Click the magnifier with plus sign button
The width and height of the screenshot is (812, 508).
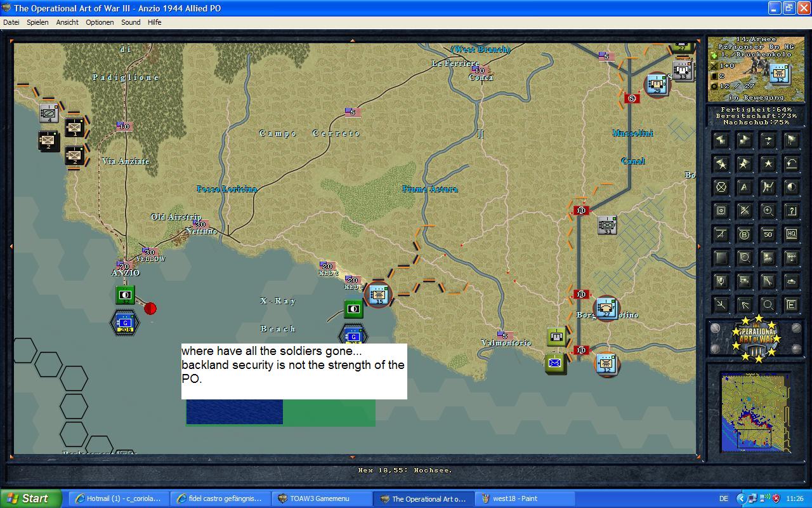(768, 211)
